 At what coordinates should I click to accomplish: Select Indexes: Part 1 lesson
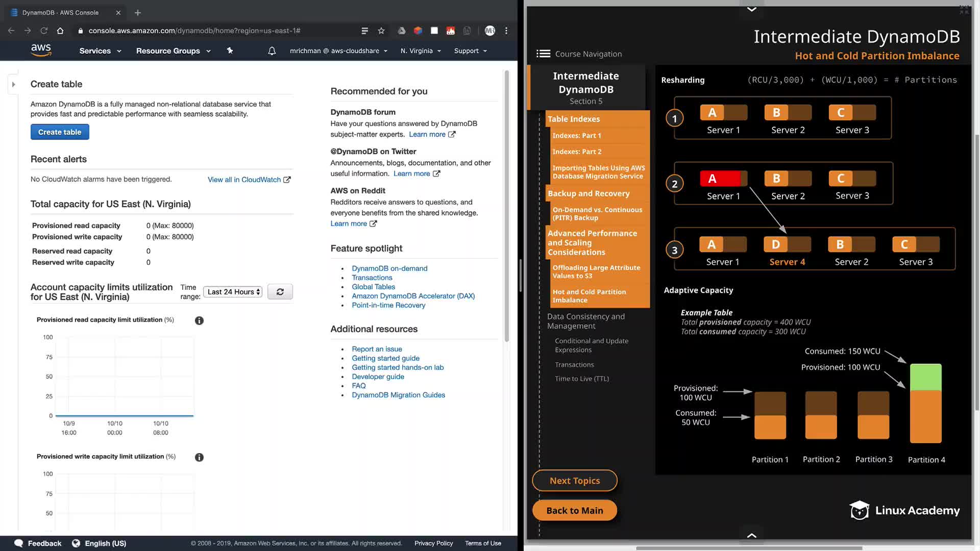[577, 135]
